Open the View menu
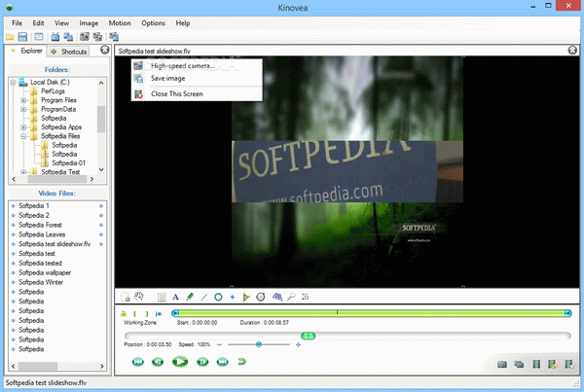The height and width of the screenshot is (392, 584). pos(61,23)
